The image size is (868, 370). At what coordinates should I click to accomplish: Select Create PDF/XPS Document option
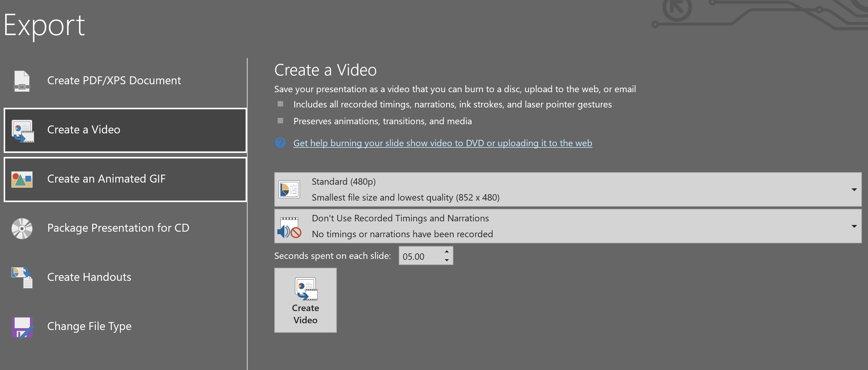pyautogui.click(x=125, y=81)
